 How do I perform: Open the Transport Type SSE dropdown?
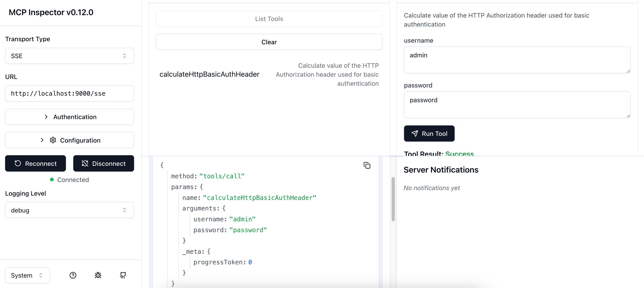point(70,56)
